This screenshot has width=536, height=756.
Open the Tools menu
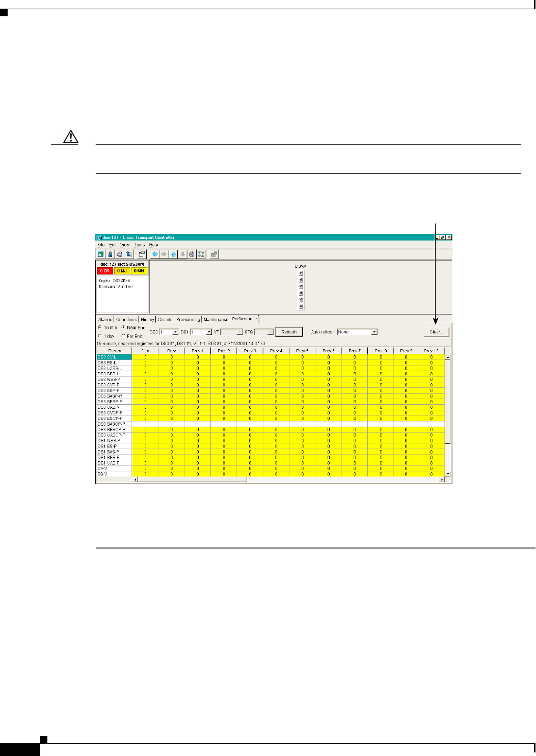point(139,245)
